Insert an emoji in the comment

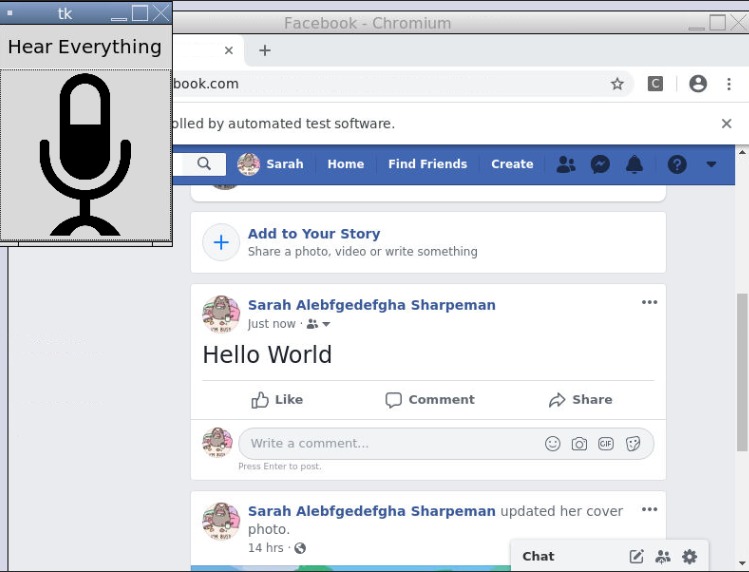(x=552, y=444)
